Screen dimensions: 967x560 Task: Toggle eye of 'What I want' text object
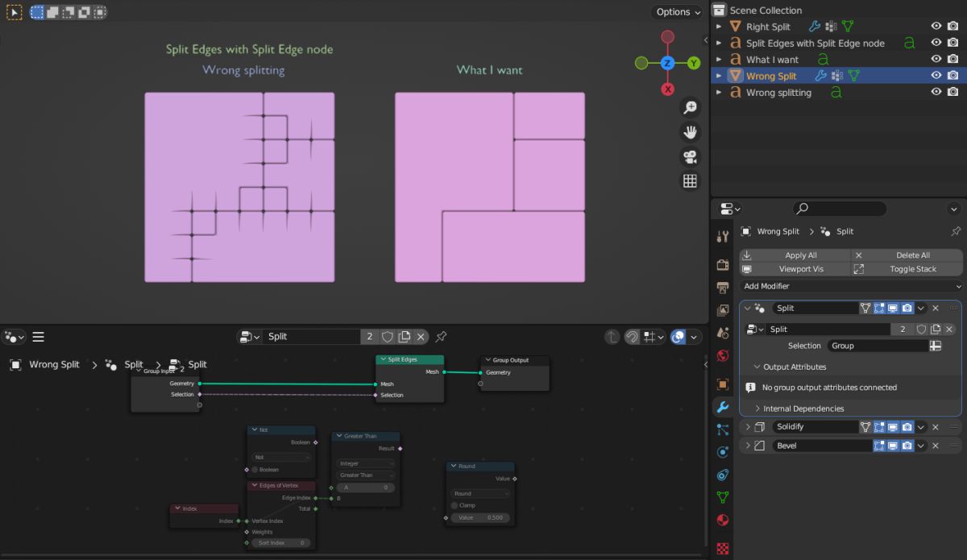[x=936, y=59]
